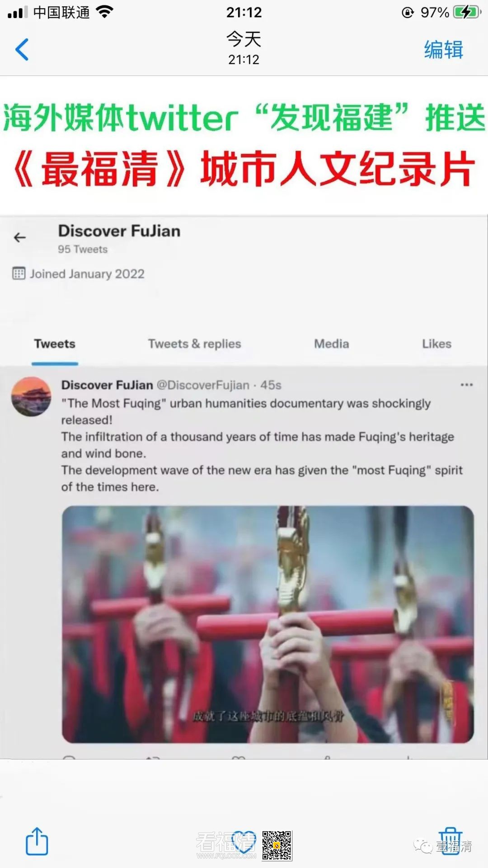This screenshot has height=868, width=488.
Task: Switch to Tweets & replies tab
Action: [x=194, y=344]
